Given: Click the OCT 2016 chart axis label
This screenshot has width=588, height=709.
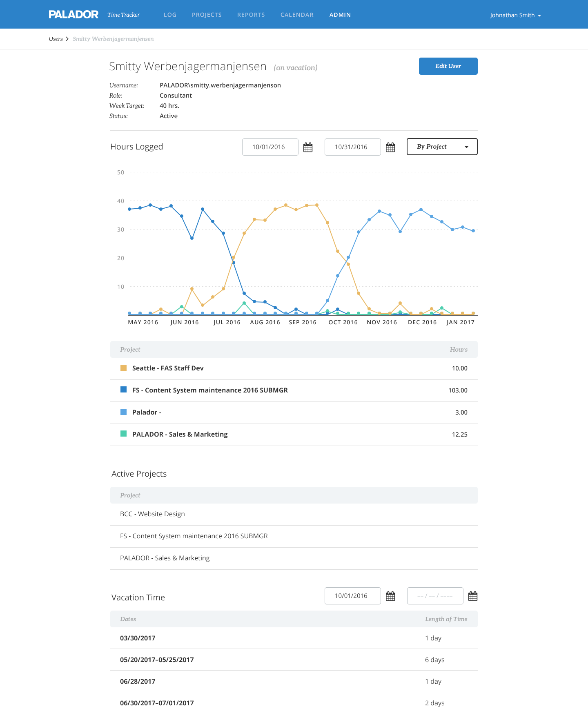Looking at the screenshot, I should click(x=343, y=322).
